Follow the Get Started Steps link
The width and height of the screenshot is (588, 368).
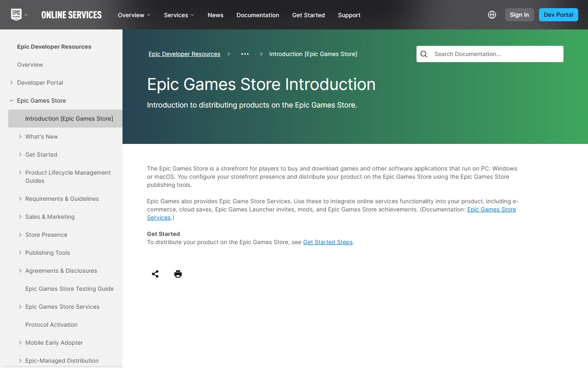pos(328,242)
